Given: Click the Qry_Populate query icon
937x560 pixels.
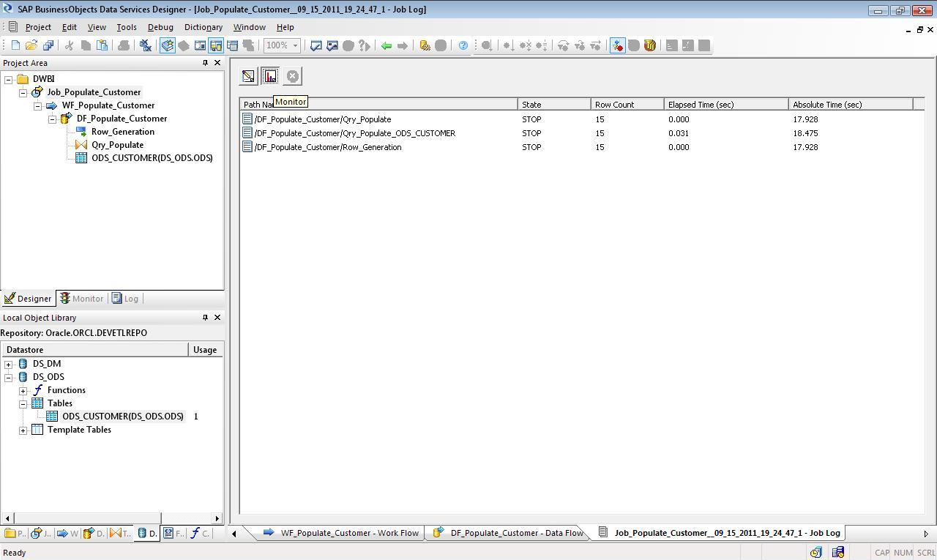Looking at the screenshot, I should [81, 145].
